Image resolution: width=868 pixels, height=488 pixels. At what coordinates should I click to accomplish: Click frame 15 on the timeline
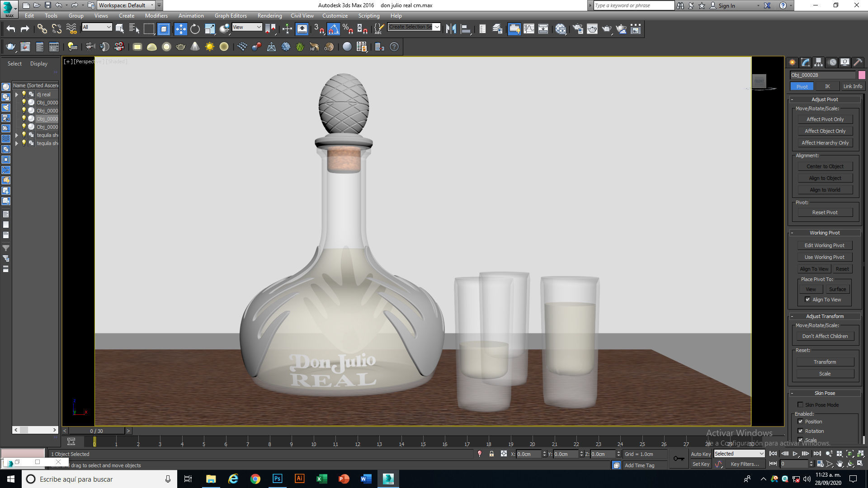423,443
